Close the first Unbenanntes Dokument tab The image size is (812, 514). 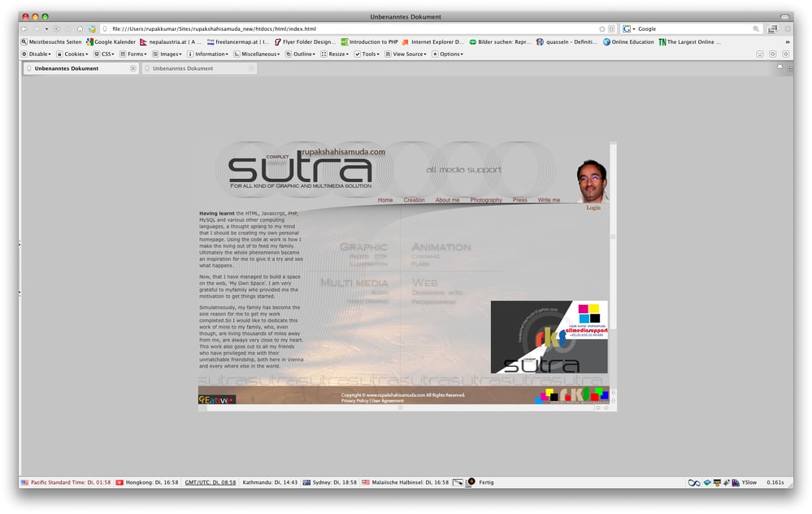[x=133, y=68]
